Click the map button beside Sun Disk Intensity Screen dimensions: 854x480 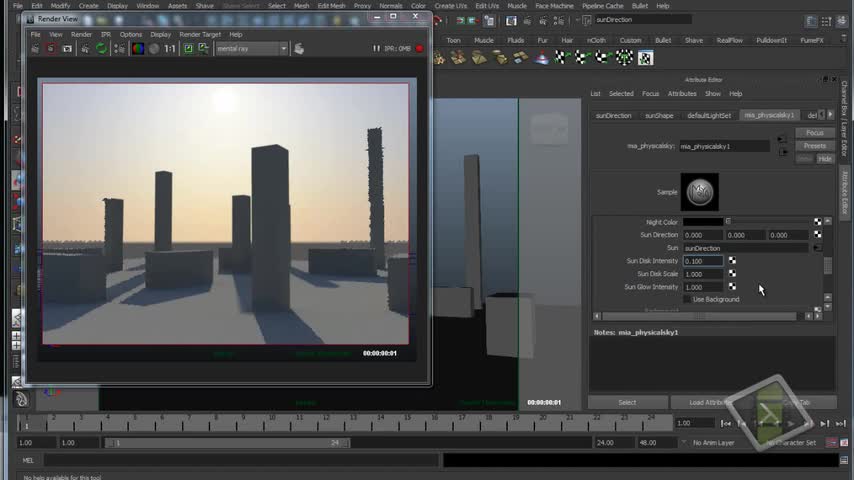tap(732, 261)
